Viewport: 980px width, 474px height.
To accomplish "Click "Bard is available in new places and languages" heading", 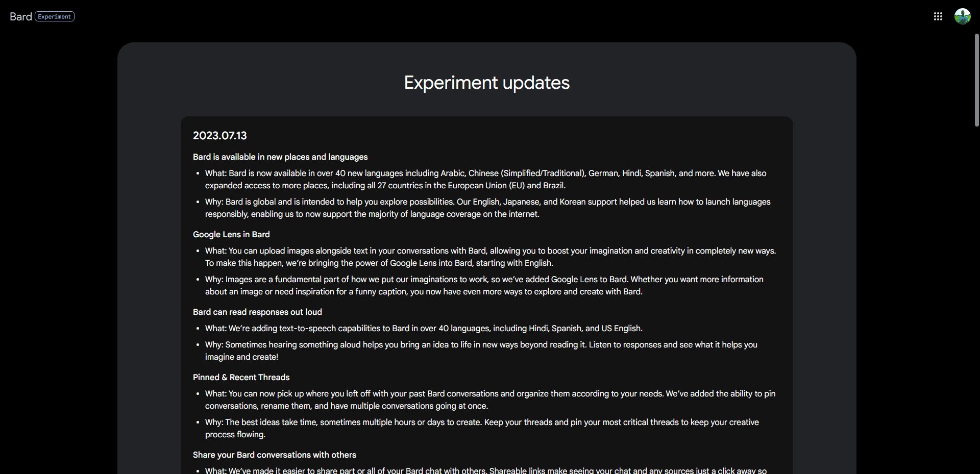I will (280, 157).
